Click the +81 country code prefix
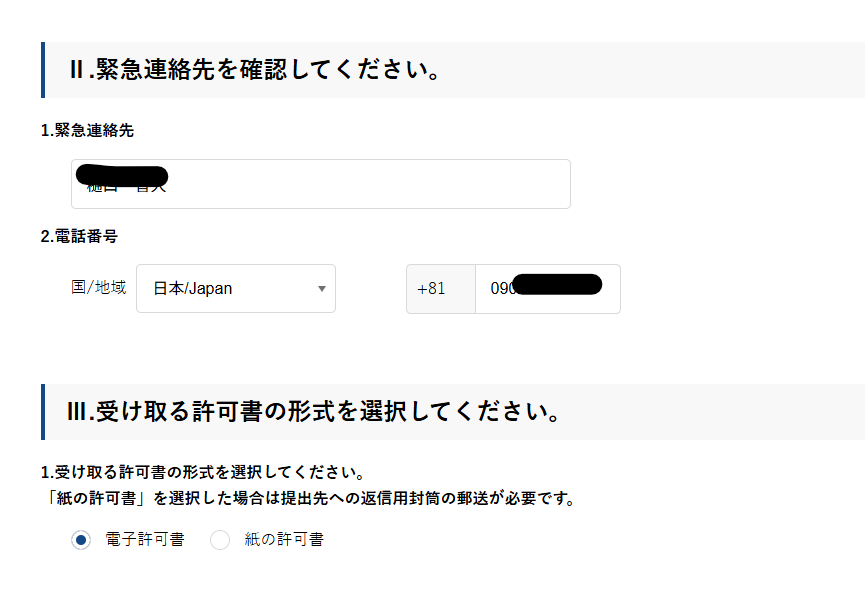This screenshot has width=865, height=595. coord(431,289)
